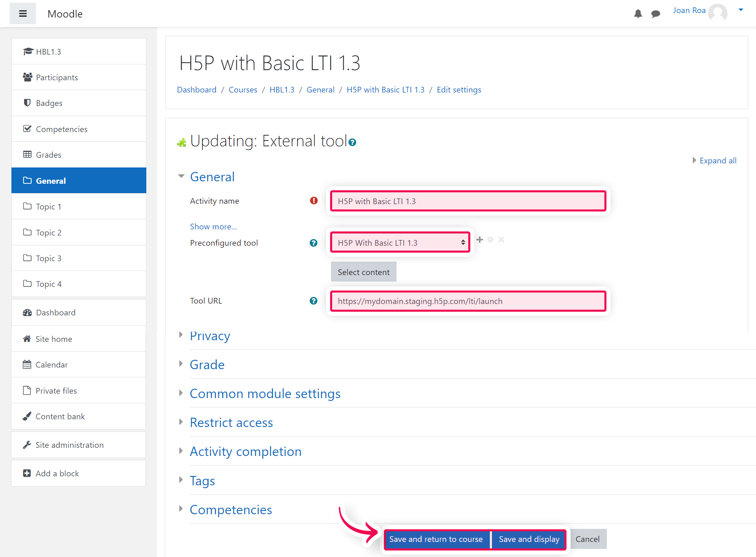Screen dimensions: 756x557
Task: Click Show more... link
Action: pyautogui.click(x=213, y=227)
